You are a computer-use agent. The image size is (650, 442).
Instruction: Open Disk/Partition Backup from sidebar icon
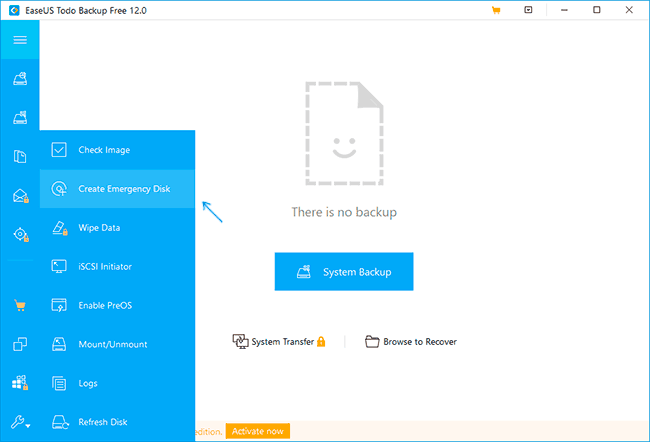[x=20, y=79]
